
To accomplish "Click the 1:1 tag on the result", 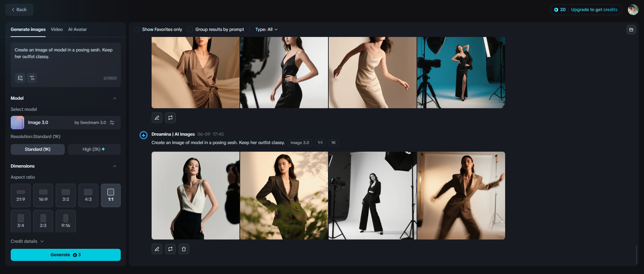I will click(320, 143).
